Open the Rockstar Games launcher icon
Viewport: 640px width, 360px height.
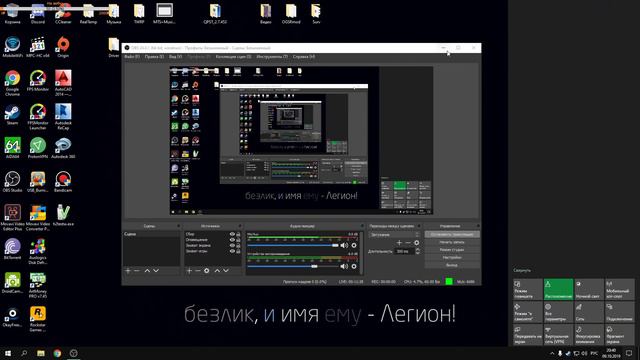(x=38, y=319)
